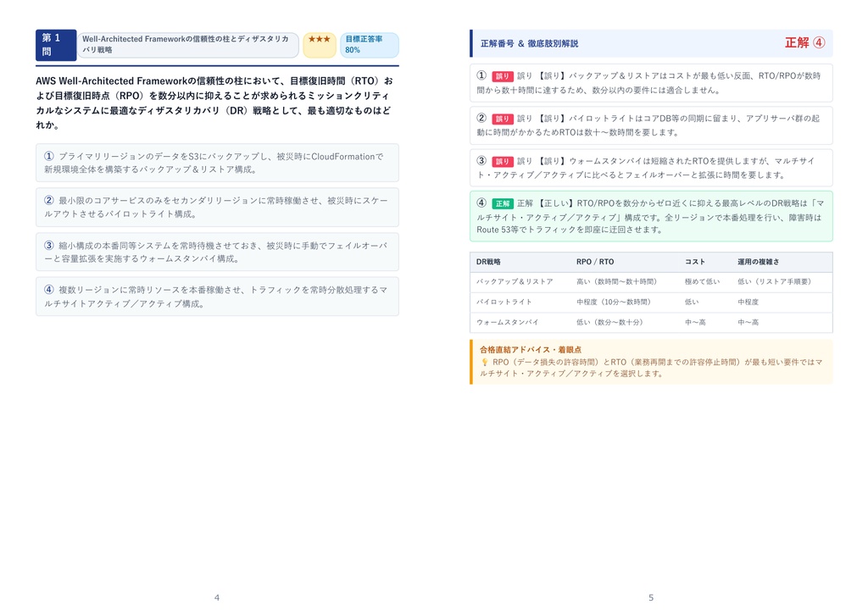Click the 第 1 問 question number badge
This screenshot has width=868, height=616.
pos(56,45)
